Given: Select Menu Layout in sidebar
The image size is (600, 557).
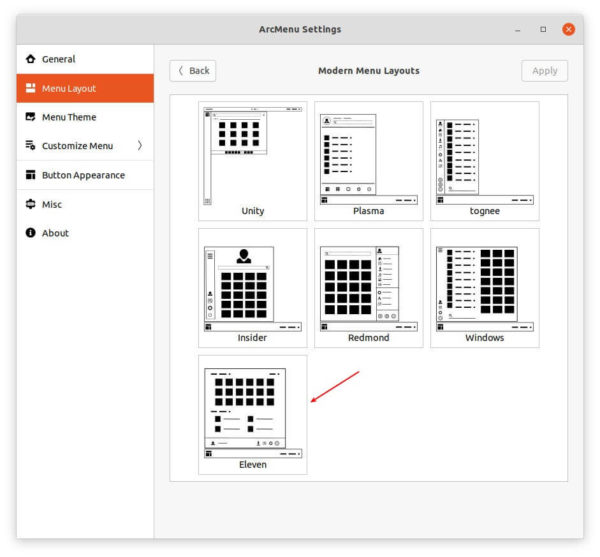Looking at the screenshot, I should coord(85,88).
